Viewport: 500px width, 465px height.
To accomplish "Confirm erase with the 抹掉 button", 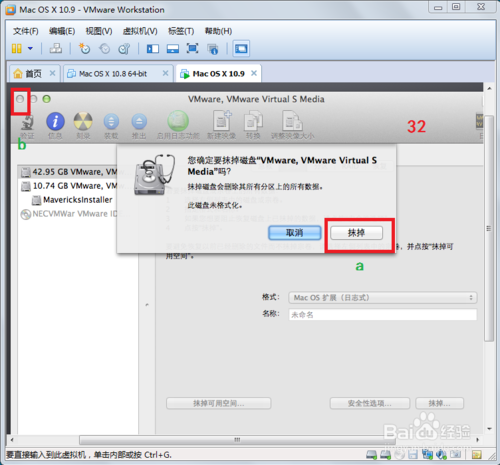I will tap(356, 233).
